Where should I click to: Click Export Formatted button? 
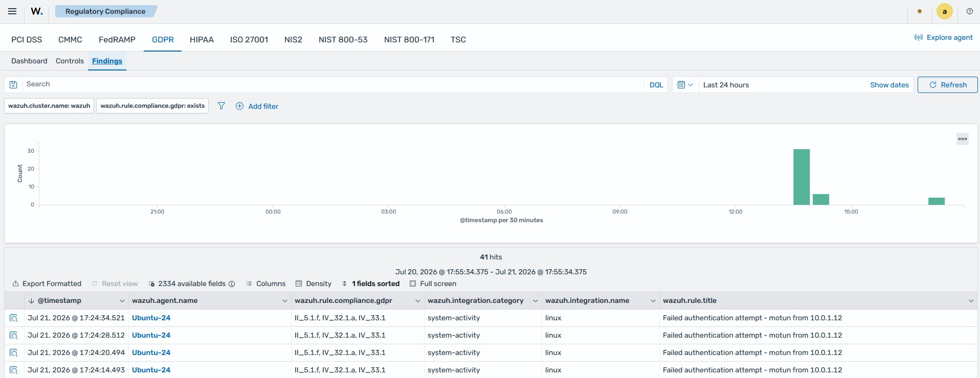[x=47, y=283]
